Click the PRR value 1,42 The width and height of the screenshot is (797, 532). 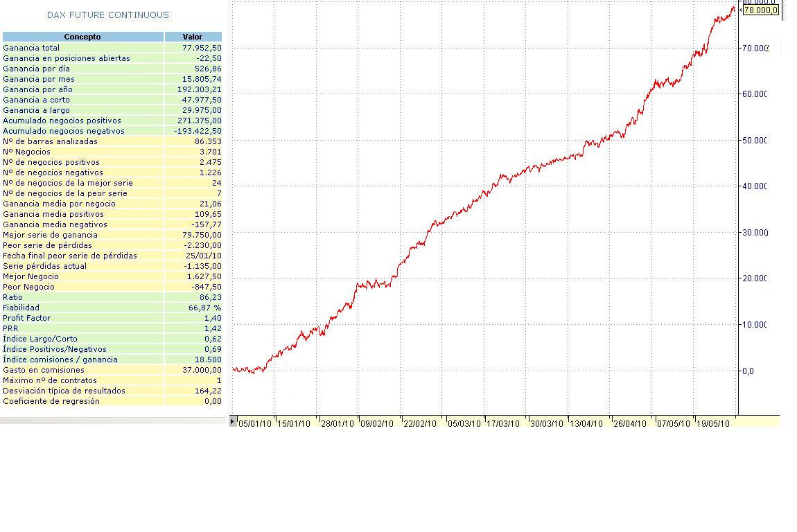(213, 328)
